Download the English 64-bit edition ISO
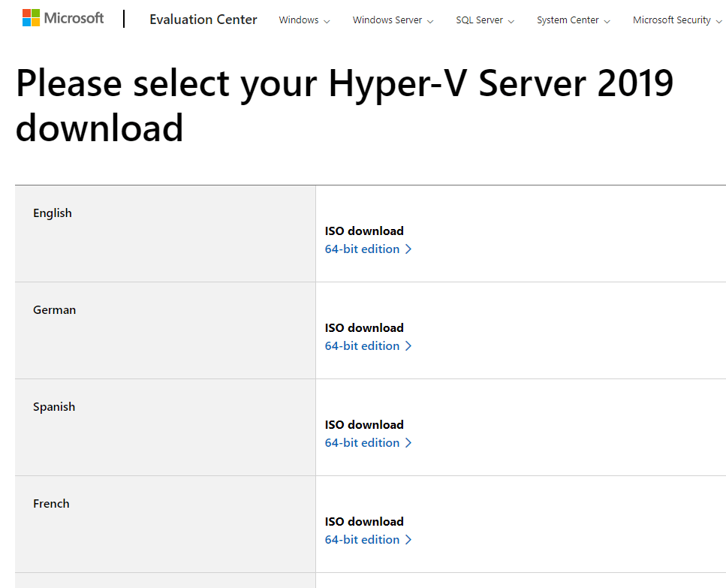The image size is (726, 588). [x=368, y=249]
